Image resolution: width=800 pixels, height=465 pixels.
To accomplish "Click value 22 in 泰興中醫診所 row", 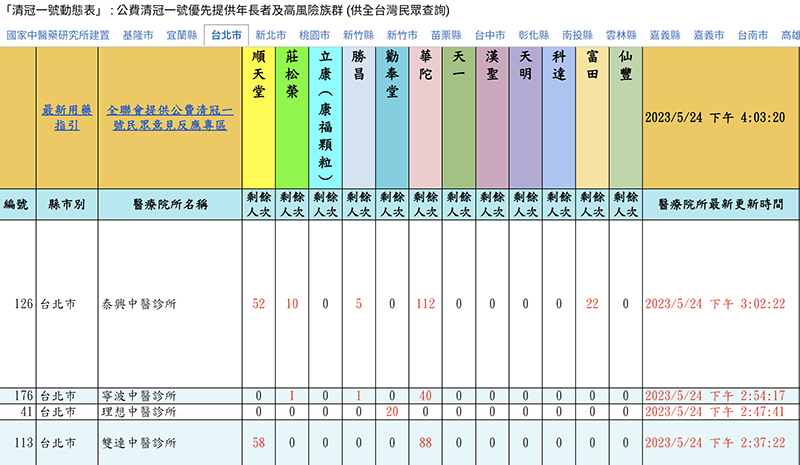I will (x=592, y=304).
